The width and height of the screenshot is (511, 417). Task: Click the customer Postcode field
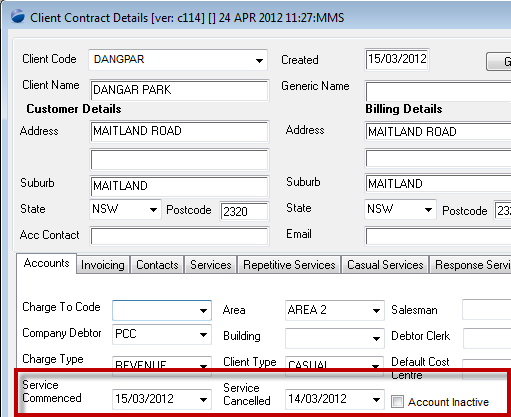[x=244, y=211]
